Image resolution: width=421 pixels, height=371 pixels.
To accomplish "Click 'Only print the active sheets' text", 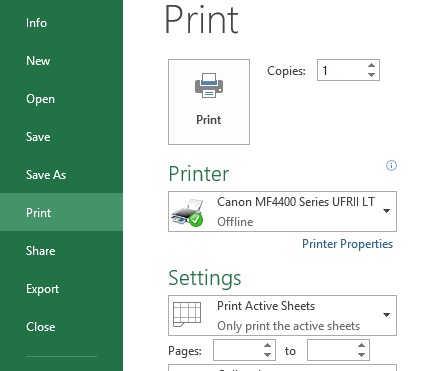I will [x=288, y=326].
